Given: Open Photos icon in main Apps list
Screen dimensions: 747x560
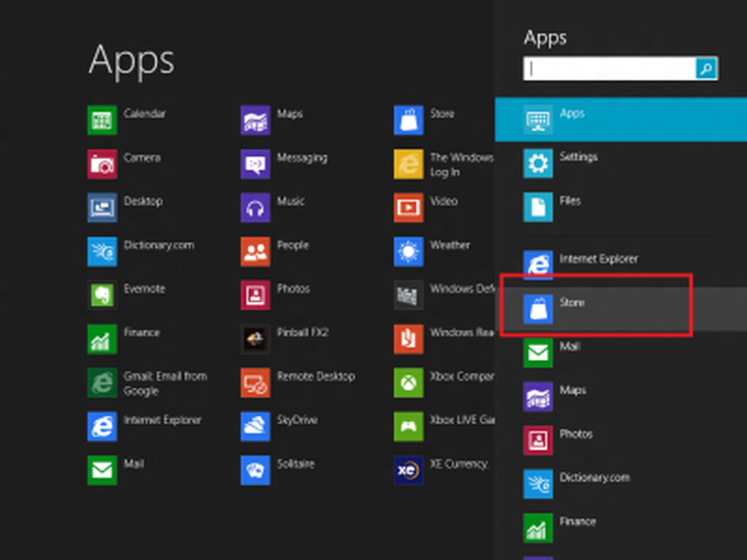Looking at the screenshot, I should pos(255,295).
